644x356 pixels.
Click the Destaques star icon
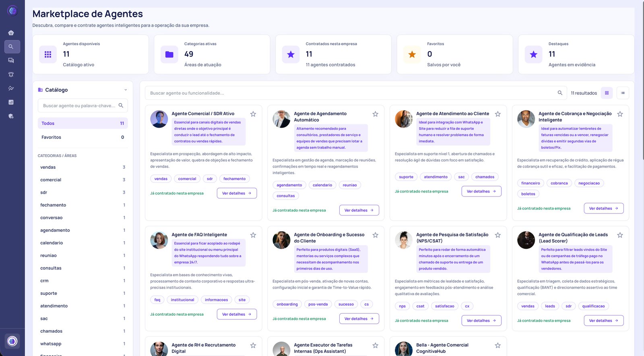coord(534,54)
